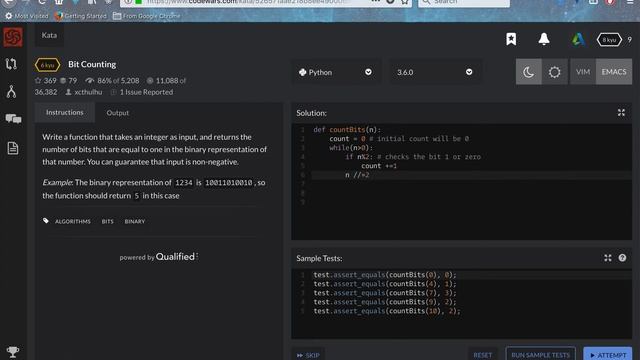640x360 pixels.
Task: Switch to the Output tab
Action: (x=118, y=113)
